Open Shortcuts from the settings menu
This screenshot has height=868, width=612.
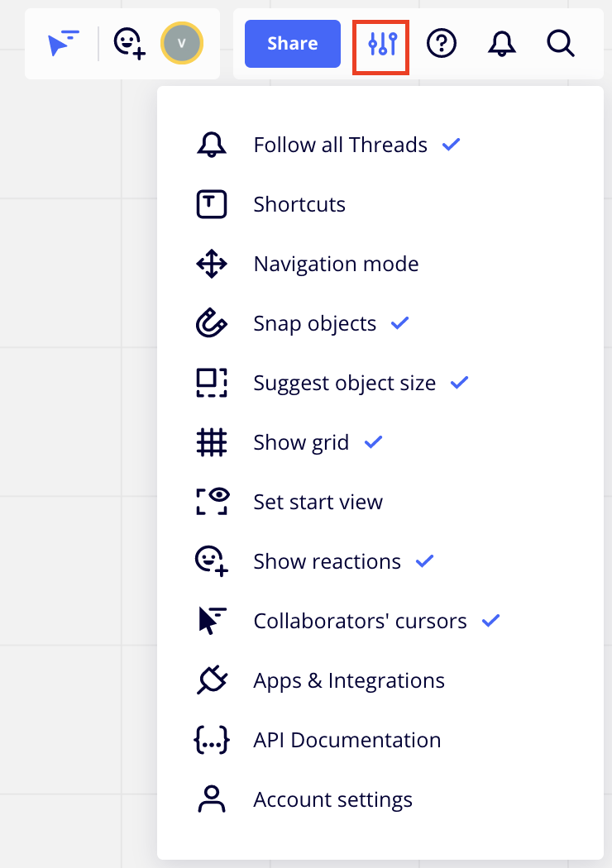click(299, 205)
